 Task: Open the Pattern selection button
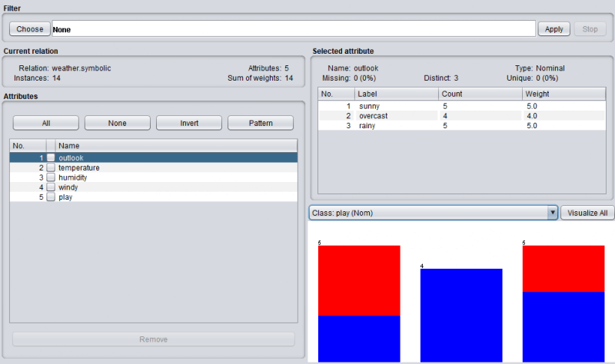[x=261, y=123]
